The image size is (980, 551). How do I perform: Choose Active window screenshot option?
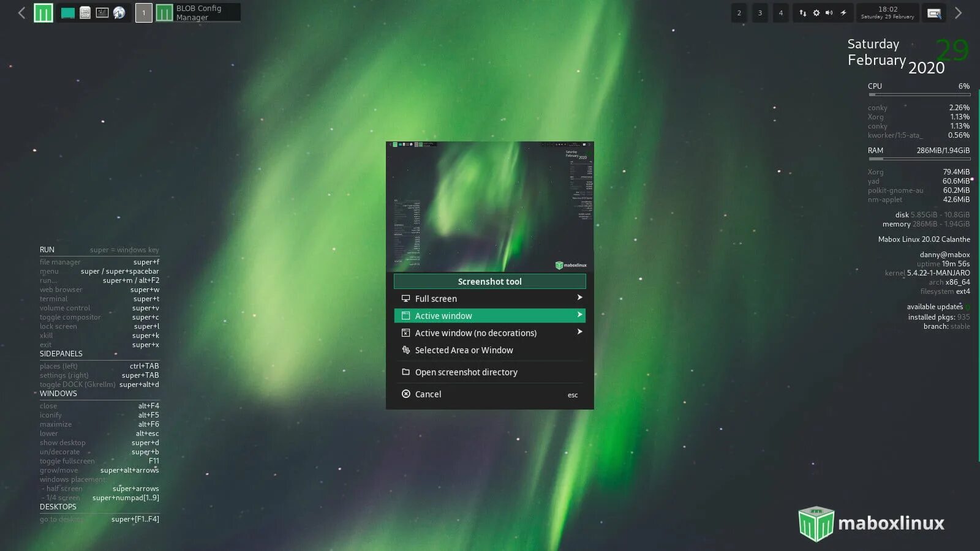(490, 316)
